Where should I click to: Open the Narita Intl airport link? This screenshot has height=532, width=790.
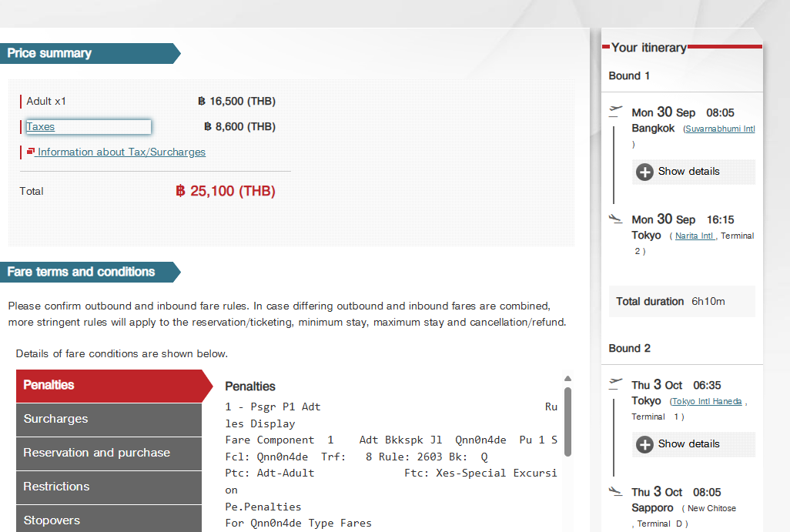(x=695, y=236)
